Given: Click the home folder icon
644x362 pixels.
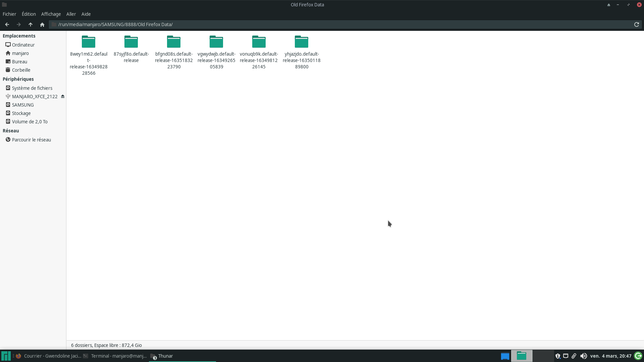Looking at the screenshot, I should click(x=42, y=24).
